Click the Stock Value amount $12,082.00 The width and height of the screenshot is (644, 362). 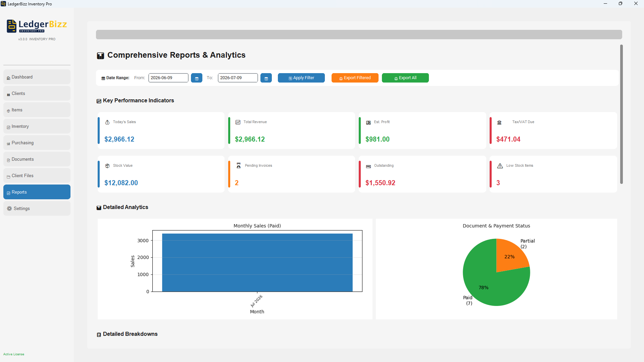click(121, 183)
